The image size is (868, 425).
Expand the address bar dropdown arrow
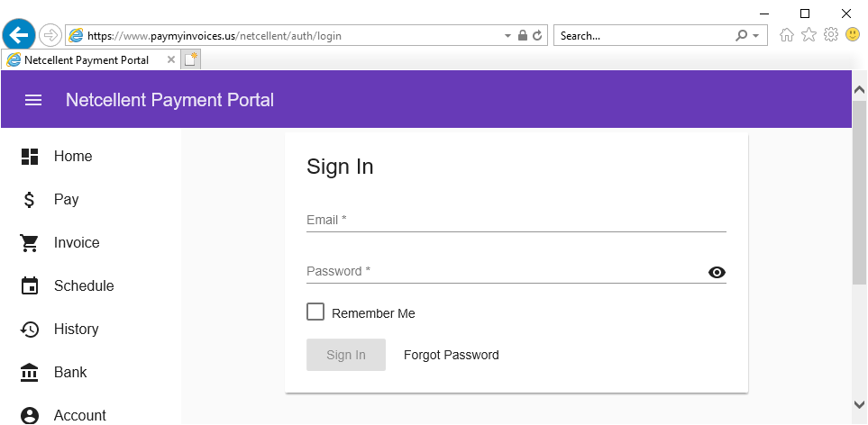tap(507, 36)
